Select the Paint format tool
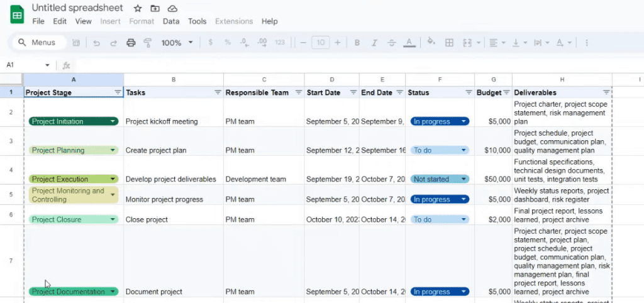Image resolution: width=644 pixels, height=303 pixels. click(x=147, y=43)
